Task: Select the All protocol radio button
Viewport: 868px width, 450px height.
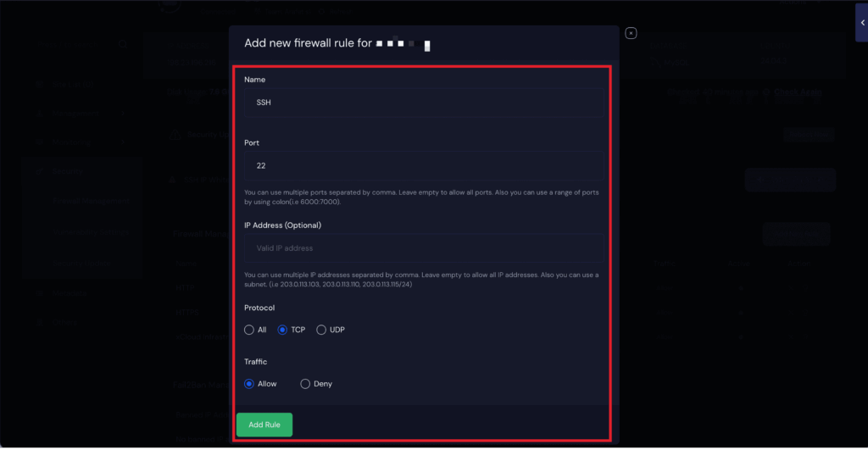Action: pyautogui.click(x=249, y=330)
